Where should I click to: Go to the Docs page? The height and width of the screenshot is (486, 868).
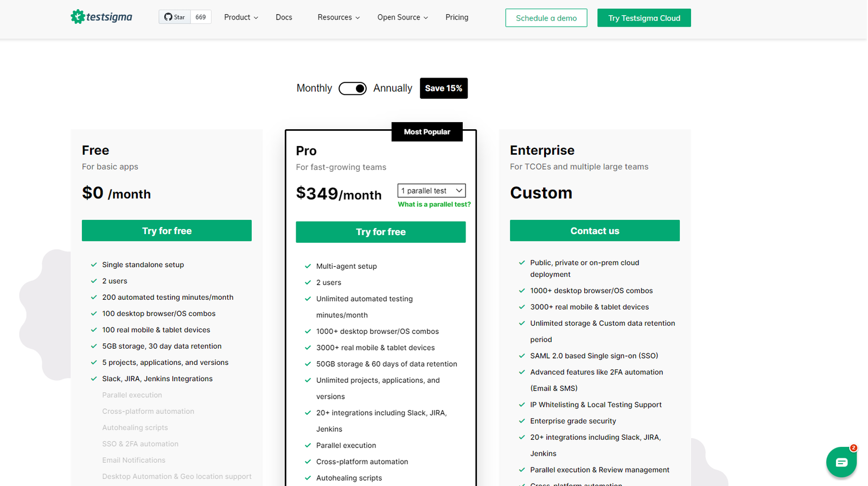(284, 17)
